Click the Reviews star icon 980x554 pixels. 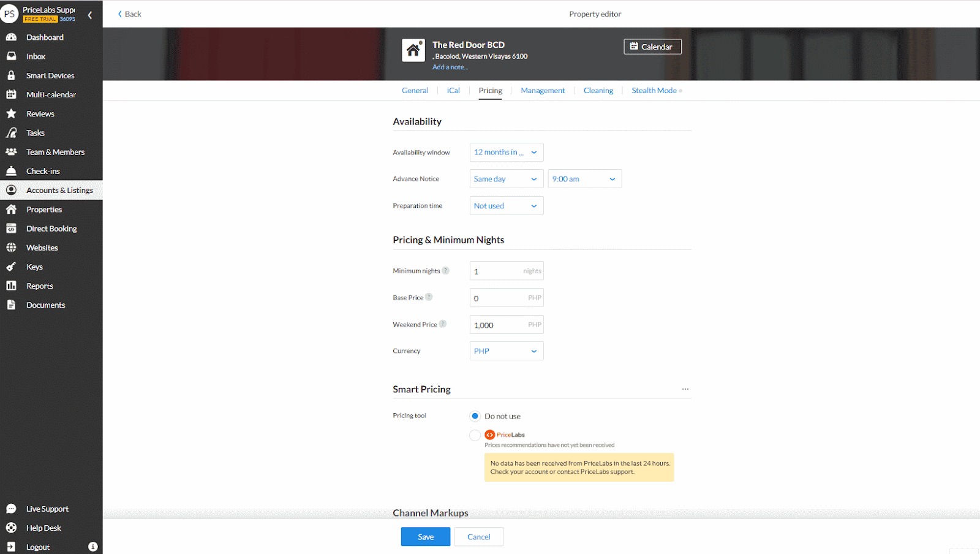[11, 114]
